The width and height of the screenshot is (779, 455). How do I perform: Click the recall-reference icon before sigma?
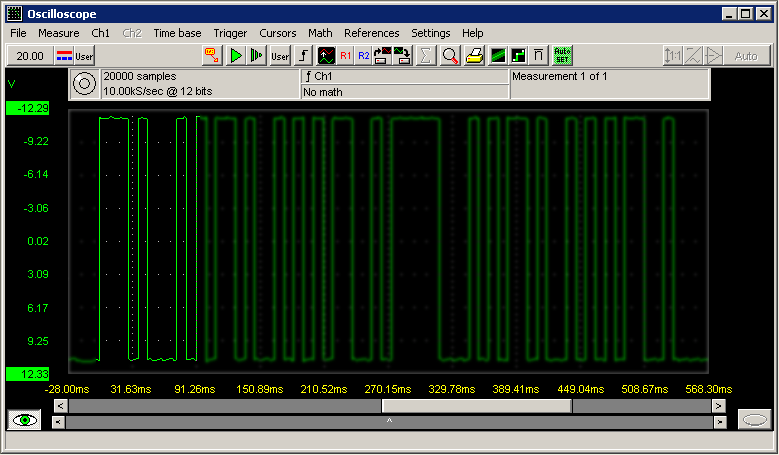(402, 56)
